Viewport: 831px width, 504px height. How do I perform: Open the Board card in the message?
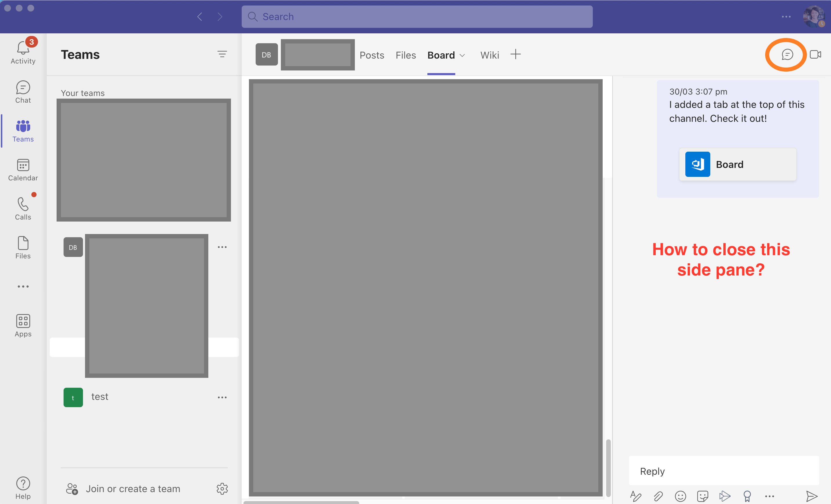point(737,164)
